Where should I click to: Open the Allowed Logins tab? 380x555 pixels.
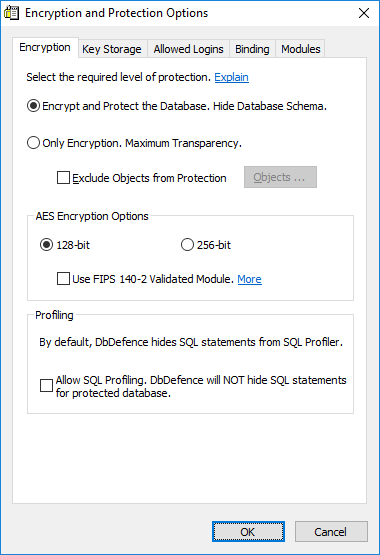[188, 49]
